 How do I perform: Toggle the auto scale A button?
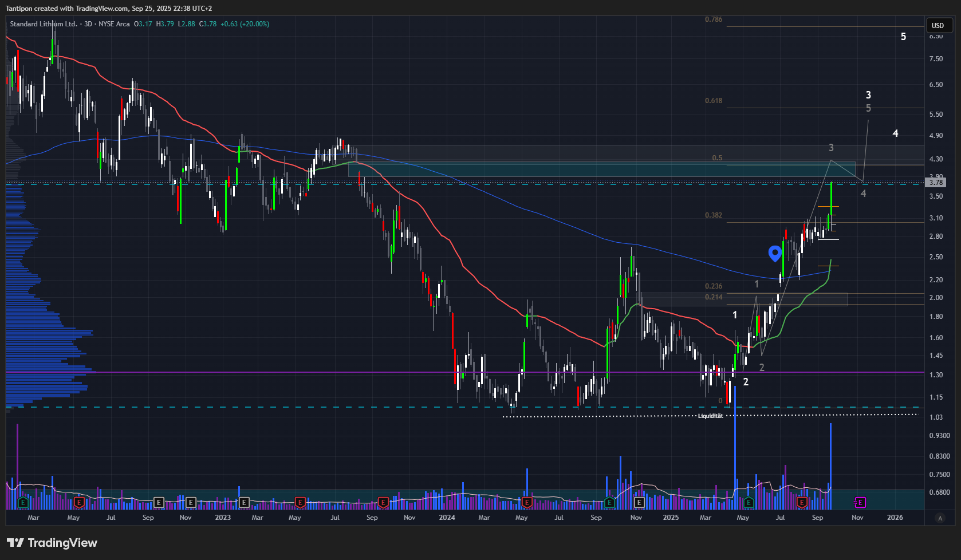tap(939, 518)
